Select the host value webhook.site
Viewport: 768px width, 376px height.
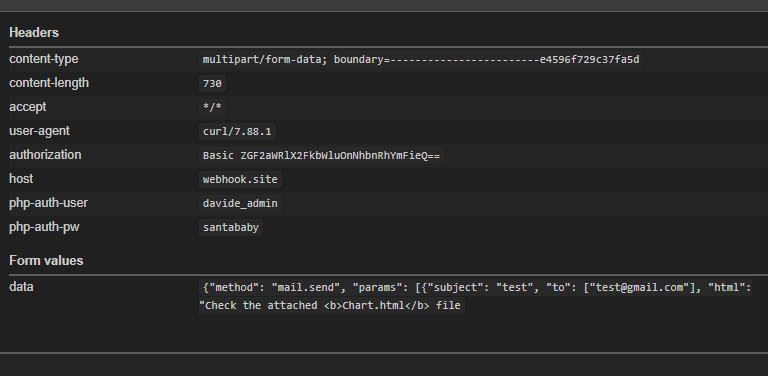(x=240, y=180)
